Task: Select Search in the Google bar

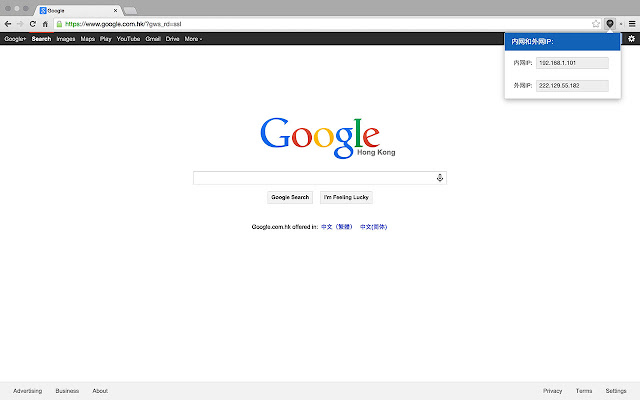Action: pos(41,39)
